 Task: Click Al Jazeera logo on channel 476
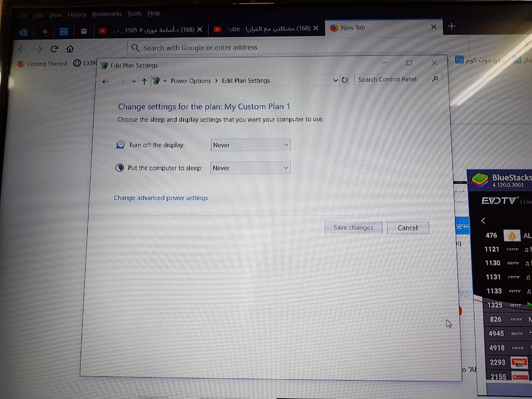[512, 236]
